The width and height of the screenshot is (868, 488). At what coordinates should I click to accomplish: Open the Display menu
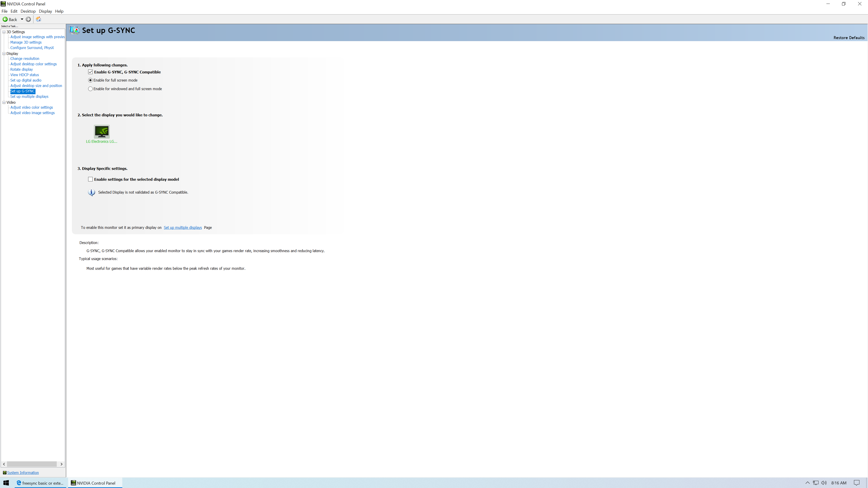coord(45,11)
